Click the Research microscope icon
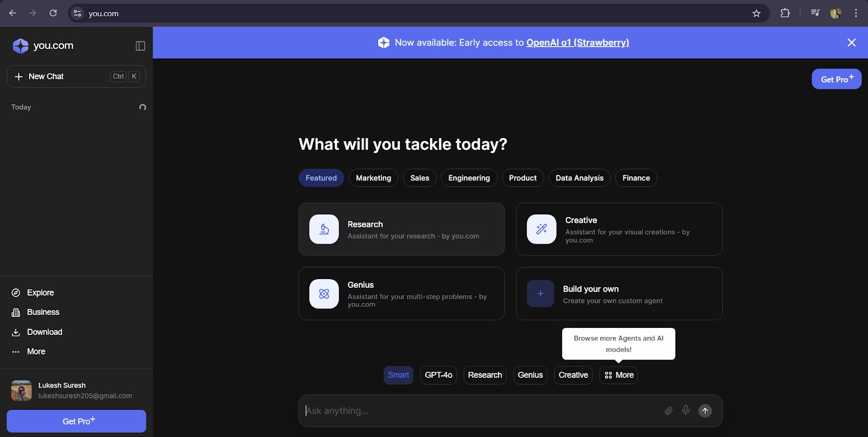The image size is (868, 437). click(x=324, y=229)
